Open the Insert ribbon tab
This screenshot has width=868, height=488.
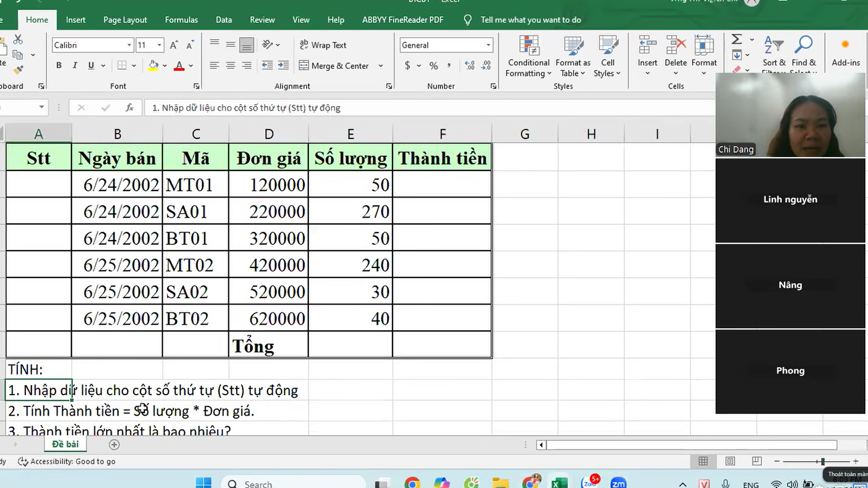tap(76, 20)
